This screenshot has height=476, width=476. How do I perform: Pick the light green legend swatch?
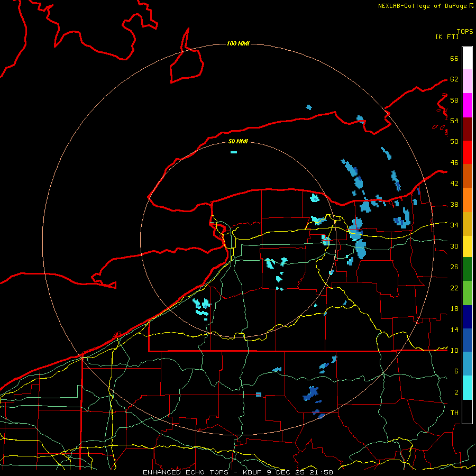tap(467, 293)
